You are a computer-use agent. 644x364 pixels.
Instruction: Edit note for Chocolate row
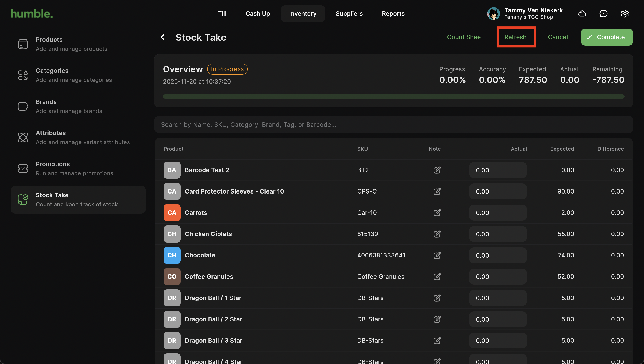(x=437, y=255)
